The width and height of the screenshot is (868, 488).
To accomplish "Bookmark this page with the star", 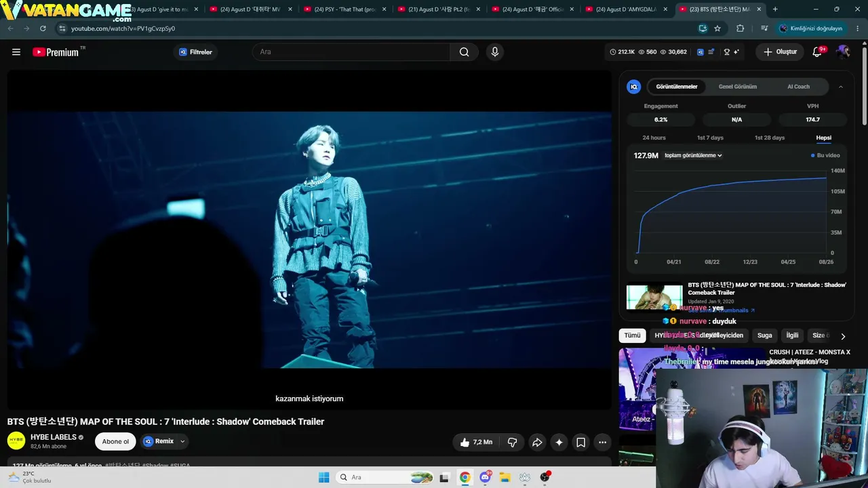I will click(x=717, y=28).
